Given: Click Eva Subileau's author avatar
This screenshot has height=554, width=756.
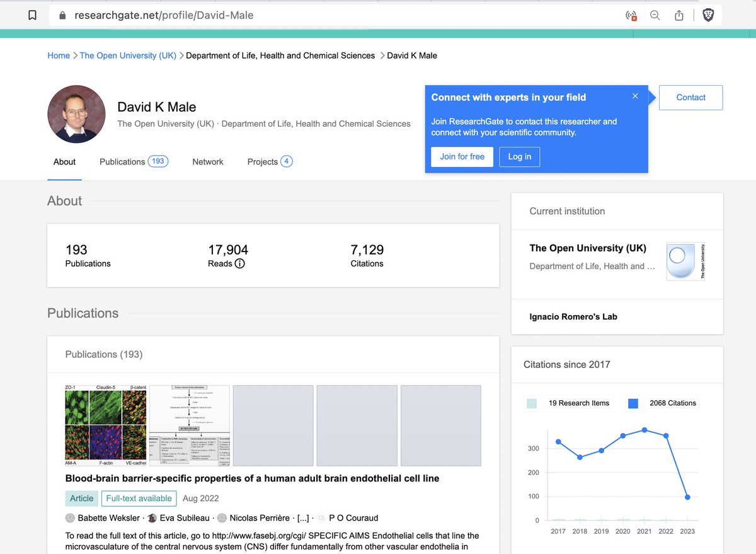Looking at the screenshot, I should (152, 518).
